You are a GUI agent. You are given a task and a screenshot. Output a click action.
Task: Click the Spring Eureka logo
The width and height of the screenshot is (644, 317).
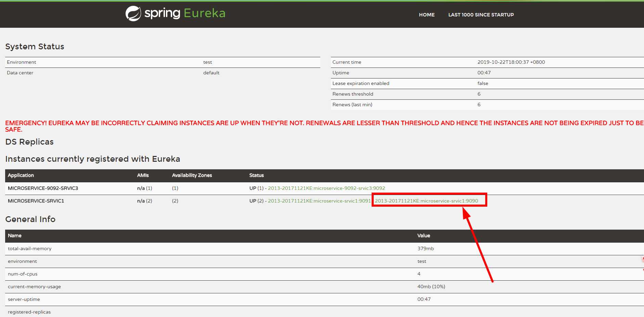point(176,13)
